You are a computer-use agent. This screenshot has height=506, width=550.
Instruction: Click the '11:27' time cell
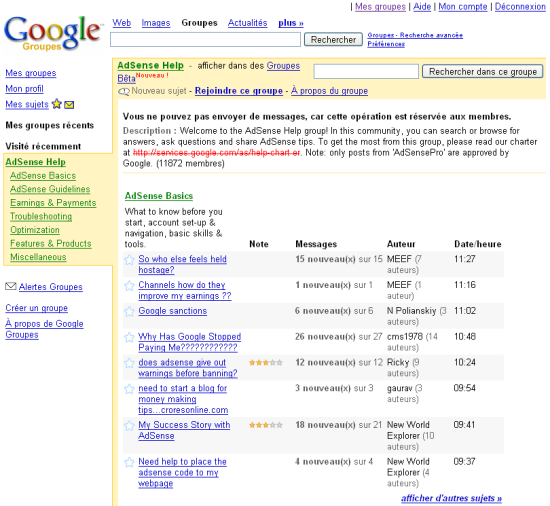(x=464, y=259)
